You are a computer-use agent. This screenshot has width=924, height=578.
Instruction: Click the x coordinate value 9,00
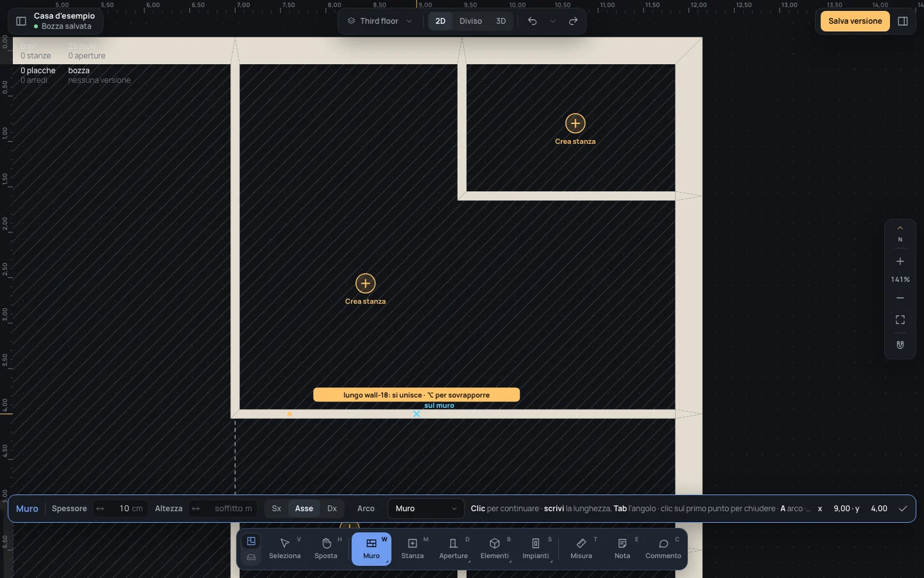coord(842,509)
